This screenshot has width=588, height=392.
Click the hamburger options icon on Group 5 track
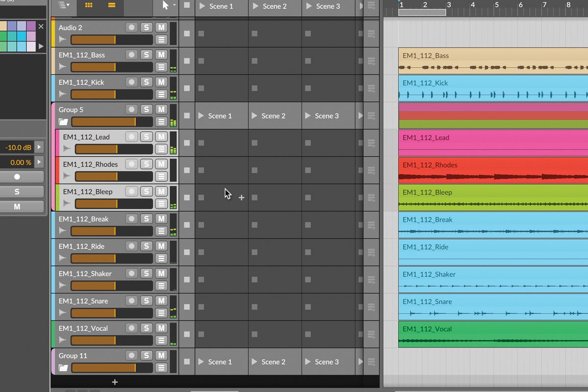(161, 122)
